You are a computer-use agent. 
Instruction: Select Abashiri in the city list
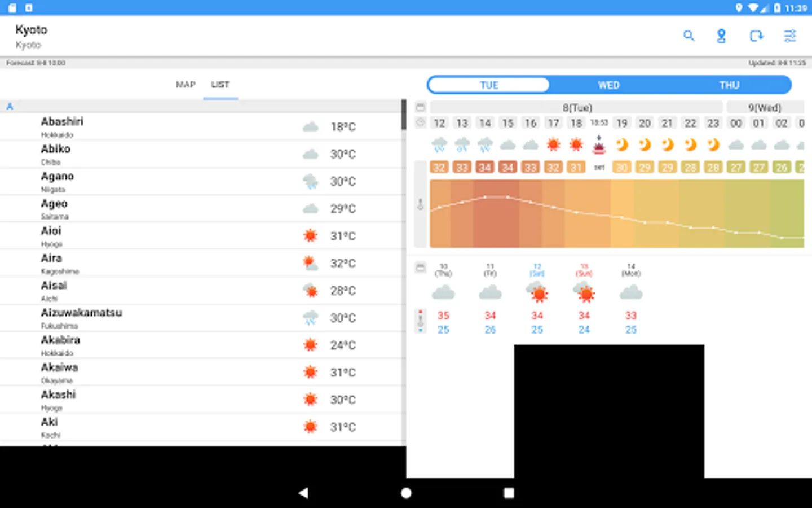point(201,126)
